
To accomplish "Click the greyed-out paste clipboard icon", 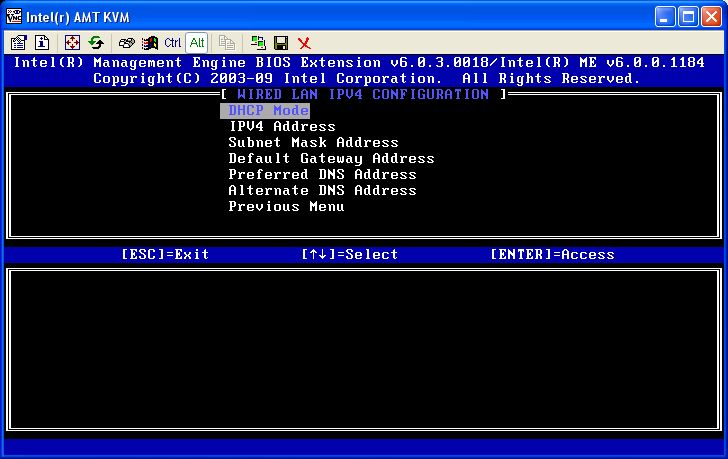I will (x=227, y=43).
